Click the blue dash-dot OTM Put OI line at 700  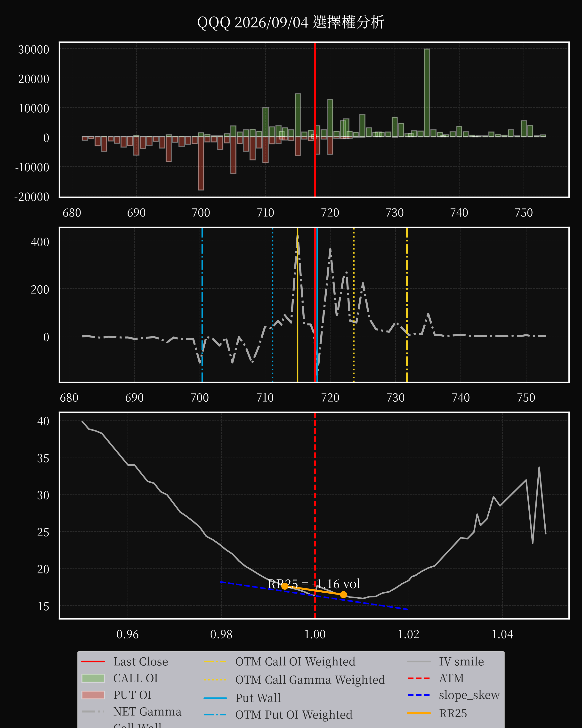tap(202, 305)
